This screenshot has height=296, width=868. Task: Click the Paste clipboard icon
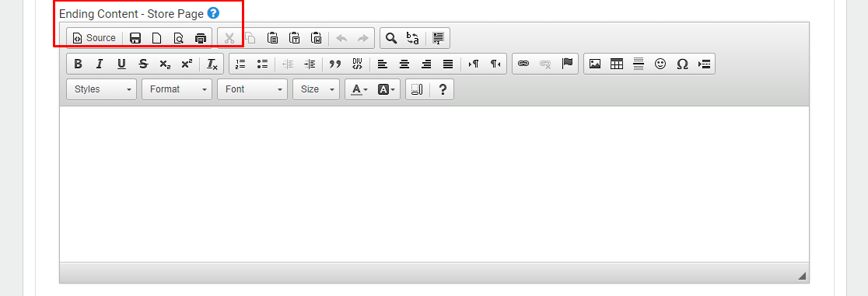pos(273,38)
